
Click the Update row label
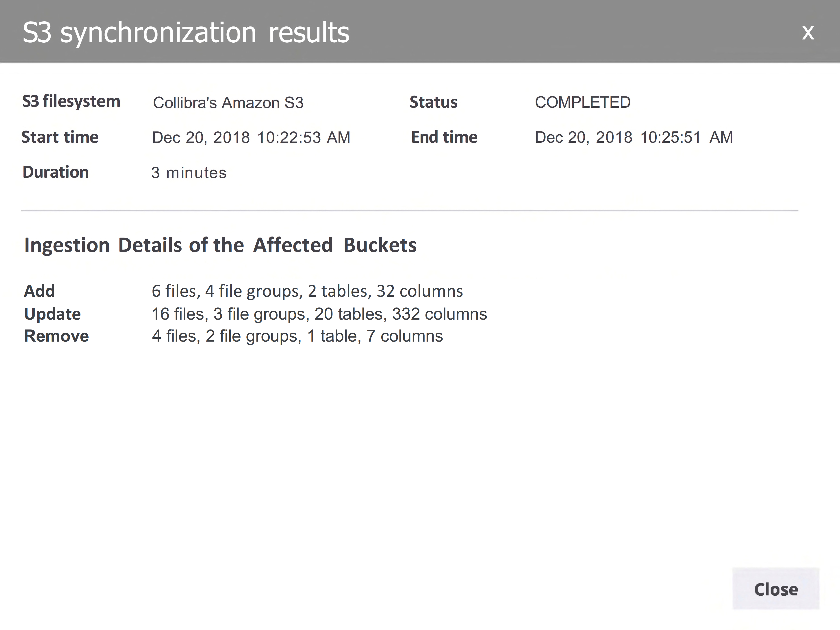click(52, 314)
